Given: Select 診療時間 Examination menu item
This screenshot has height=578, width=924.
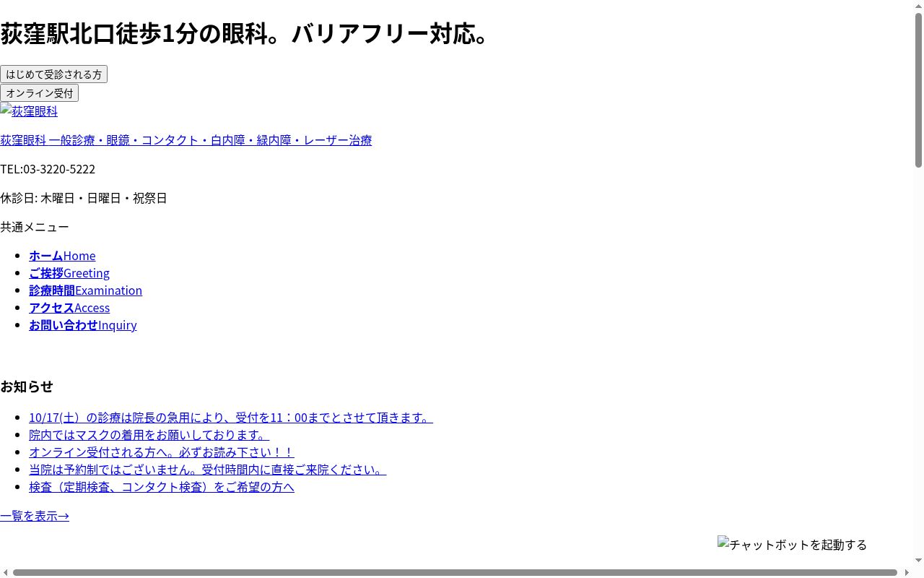Looking at the screenshot, I should pos(85,290).
